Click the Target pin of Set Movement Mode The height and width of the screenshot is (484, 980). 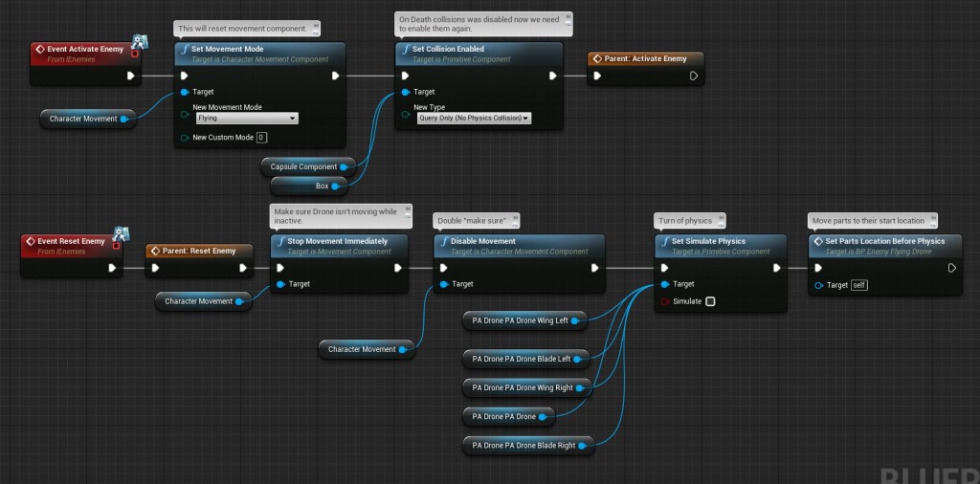pyautogui.click(x=184, y=92)
